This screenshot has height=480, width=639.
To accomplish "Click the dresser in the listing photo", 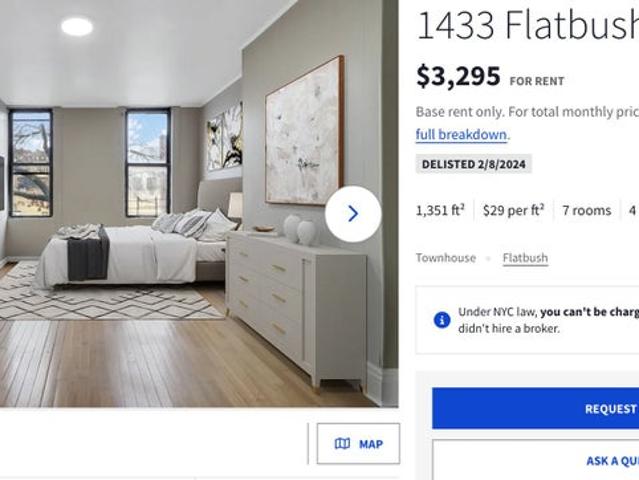I will pyautogui.click(x=296, y=310).
